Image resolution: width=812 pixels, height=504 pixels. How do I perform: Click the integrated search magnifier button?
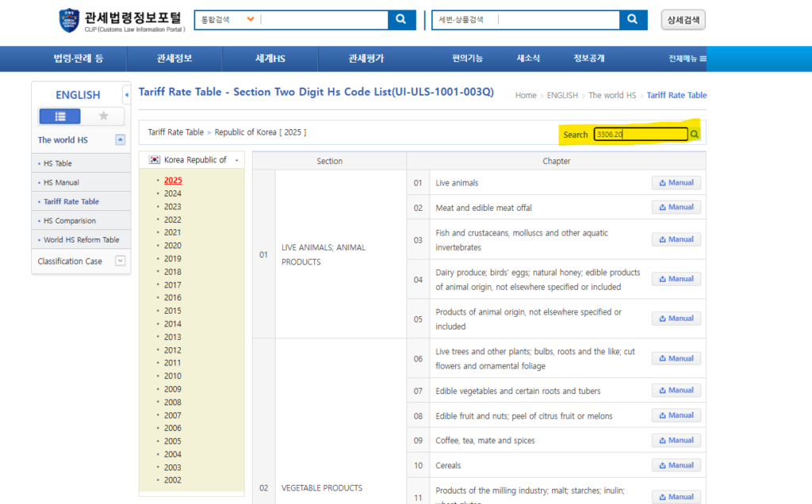401,20
